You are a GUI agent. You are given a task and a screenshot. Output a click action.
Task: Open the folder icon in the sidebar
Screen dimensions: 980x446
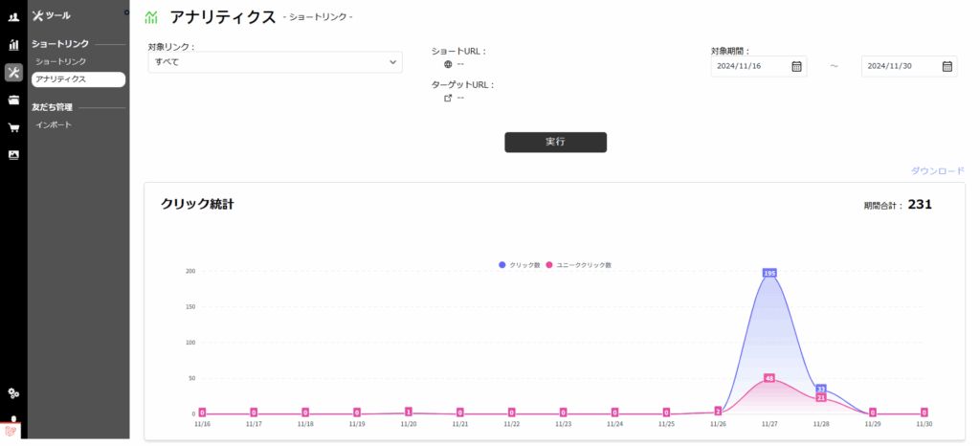click(x=13, y=100)
